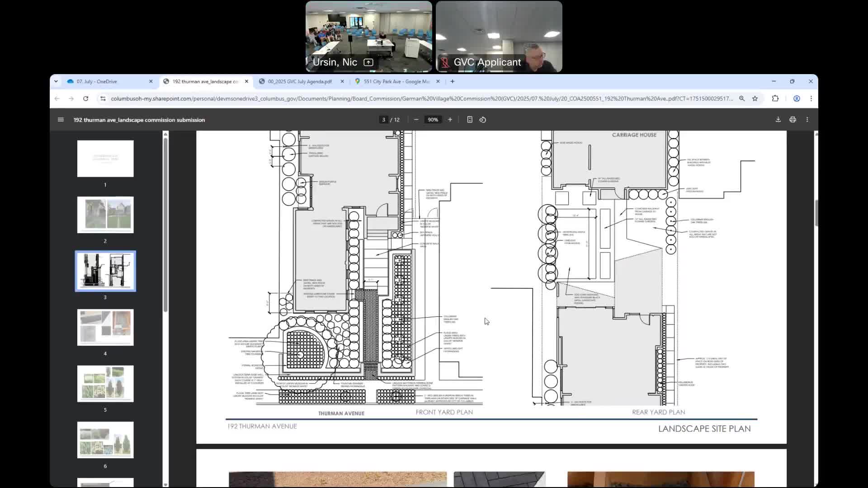
Task: Download the PDF file
Action: pyautogui.click(x=778, y=120)
